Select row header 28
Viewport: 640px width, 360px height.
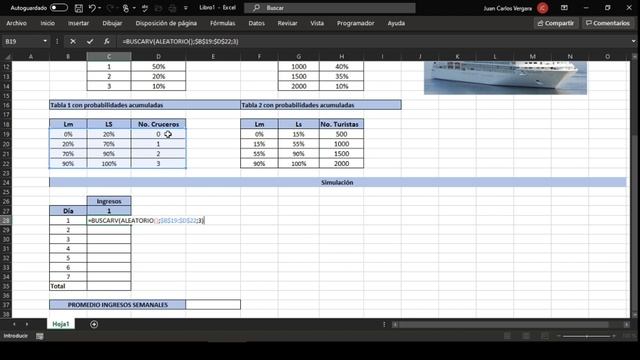pyautogui.click(x=6, y=220)
